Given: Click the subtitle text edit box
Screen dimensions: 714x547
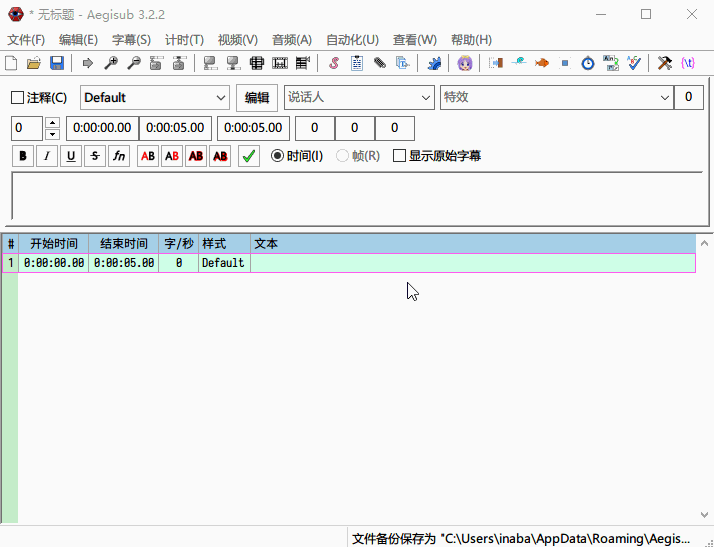Looking at the screenshot, I should point(357,196).
